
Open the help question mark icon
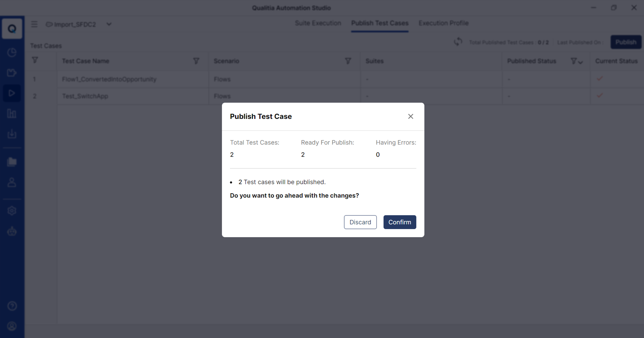(12, 306)
